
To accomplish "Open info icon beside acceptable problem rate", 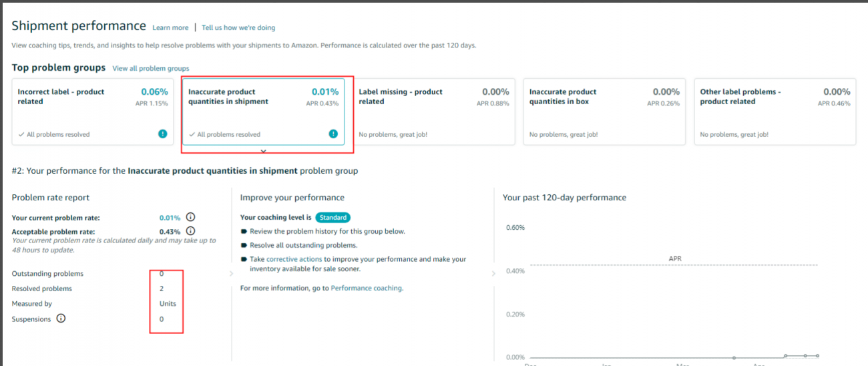I will 190,232.
